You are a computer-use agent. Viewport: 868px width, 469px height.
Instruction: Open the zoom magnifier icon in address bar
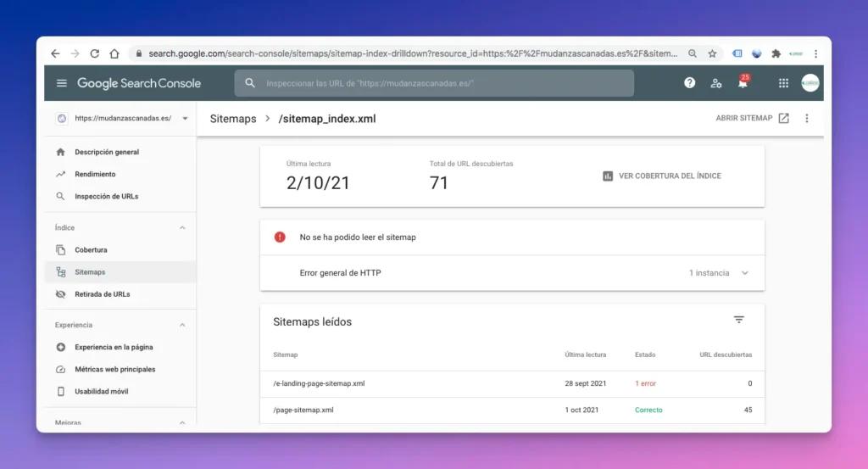693,53
